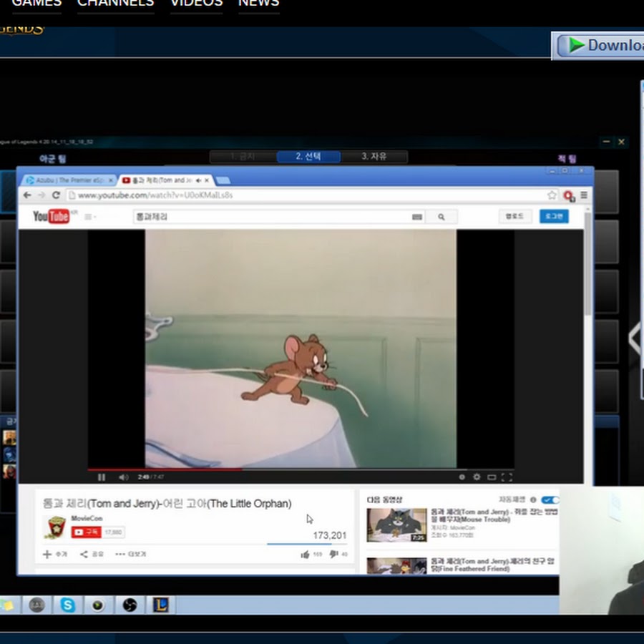
Task: Open the CHANNELS menu in site header
Action: tap(116, 4)
